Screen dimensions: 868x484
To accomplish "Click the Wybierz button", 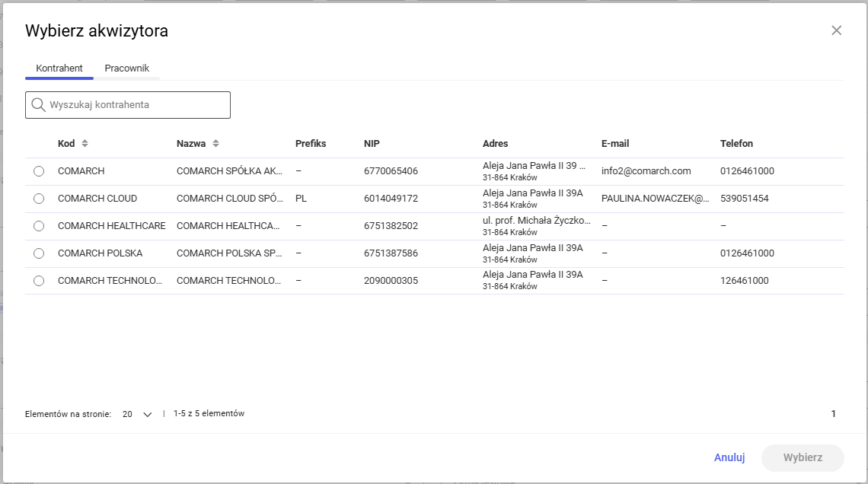I will coord(803,457).
